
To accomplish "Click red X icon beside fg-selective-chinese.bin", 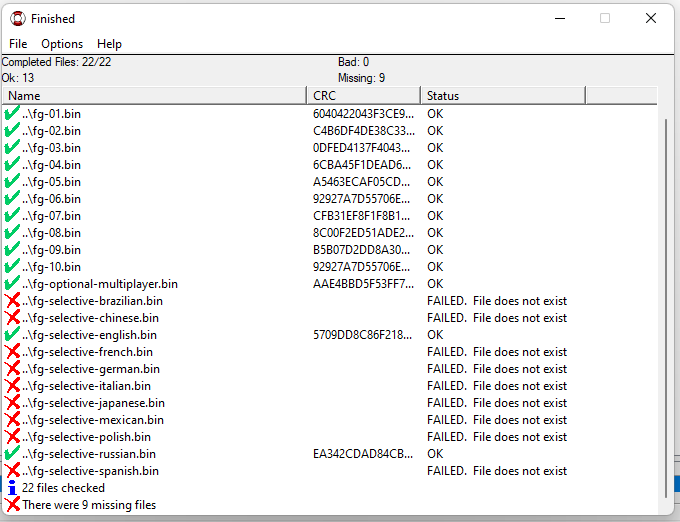I will tap(12, 317).
